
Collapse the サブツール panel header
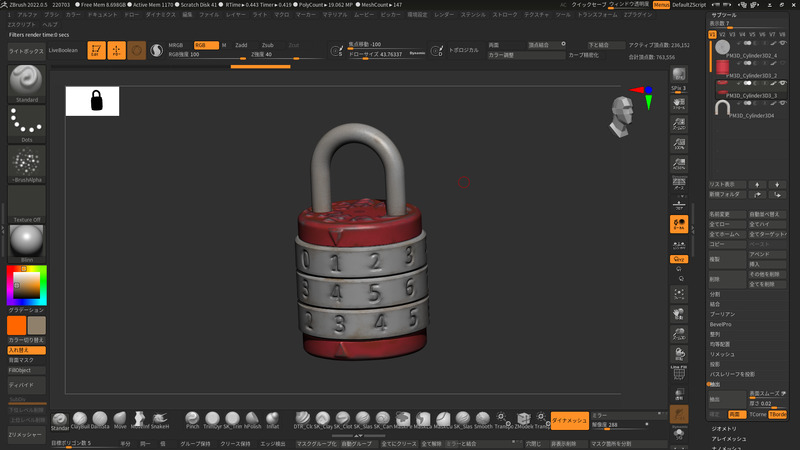724,15
